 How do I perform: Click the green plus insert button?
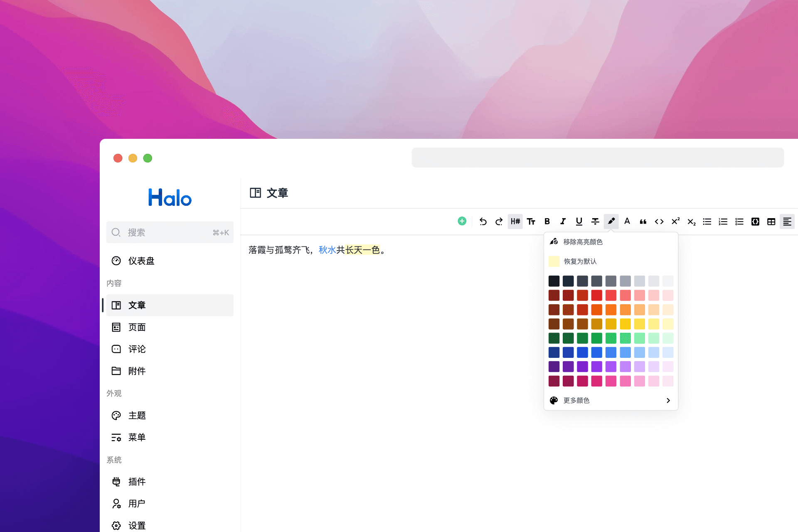[x=462, y=221]
